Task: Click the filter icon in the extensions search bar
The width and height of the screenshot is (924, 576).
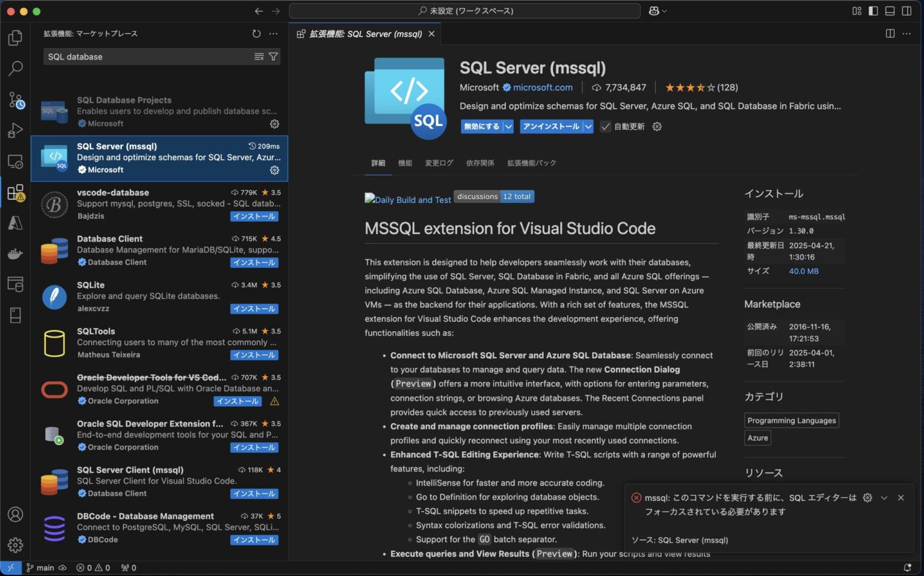Action: [274, 56]
